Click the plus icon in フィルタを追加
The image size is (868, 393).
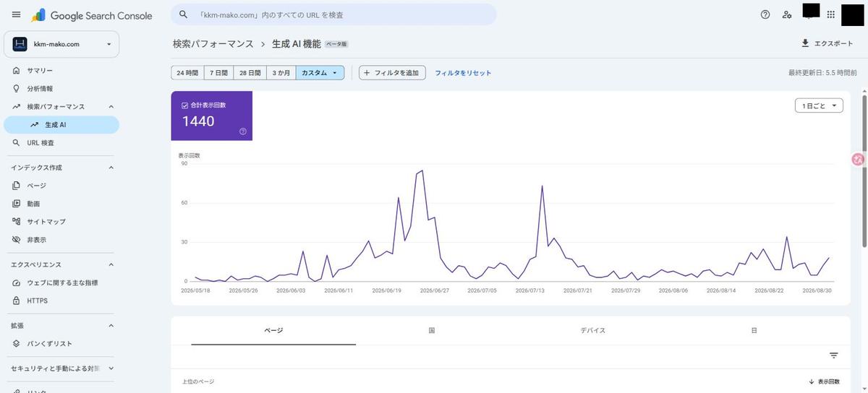(367, 73)
